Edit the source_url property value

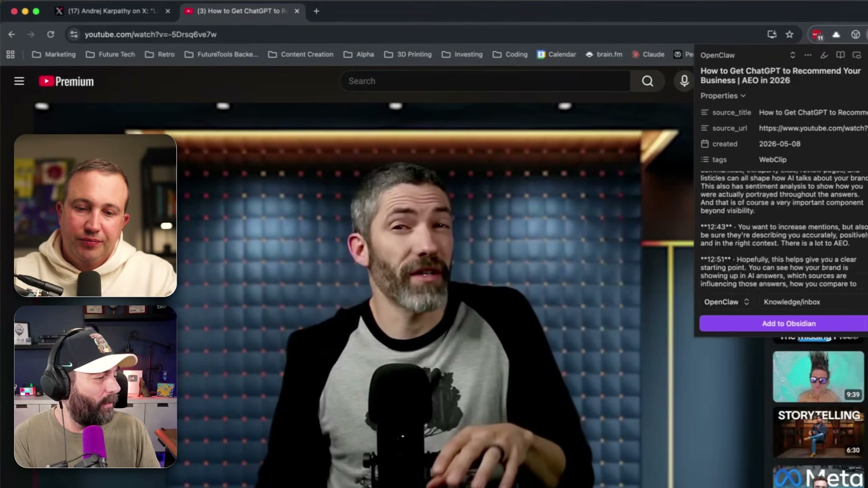pos(813,128)
